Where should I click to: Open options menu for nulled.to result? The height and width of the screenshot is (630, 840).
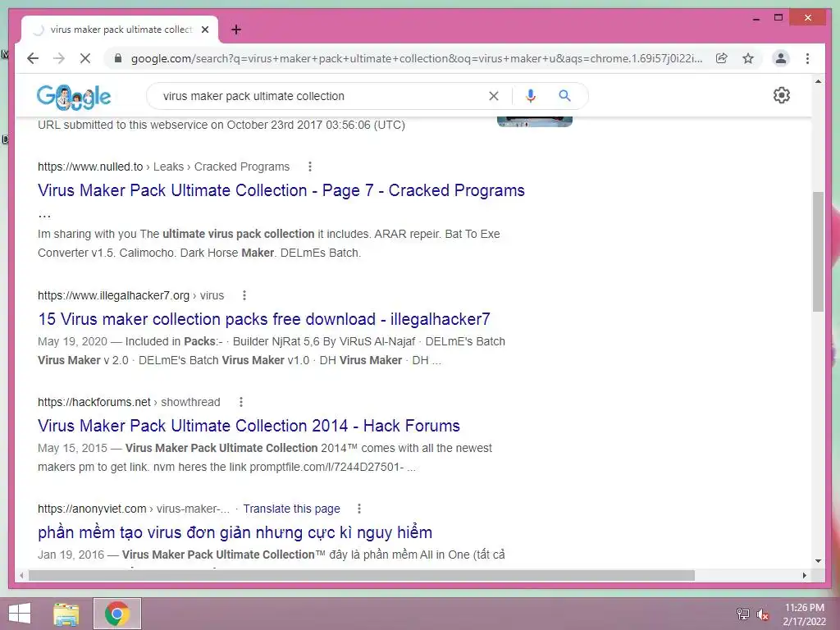(309, 167)
